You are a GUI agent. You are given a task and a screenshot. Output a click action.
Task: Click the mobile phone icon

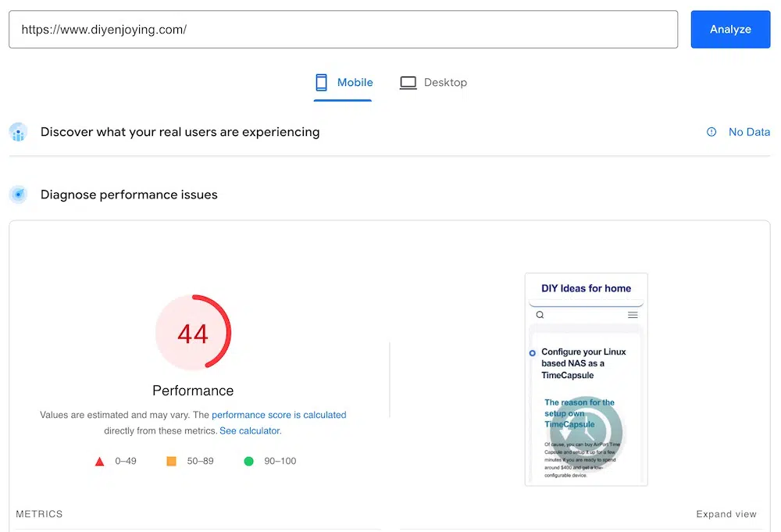321,83
